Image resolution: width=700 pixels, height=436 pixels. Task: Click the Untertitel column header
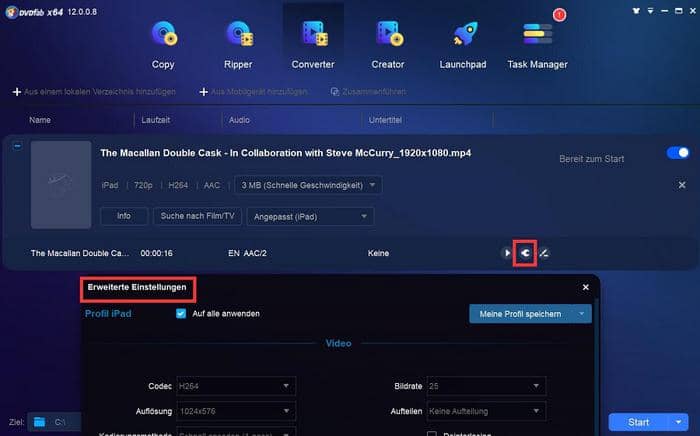point(385,120)
